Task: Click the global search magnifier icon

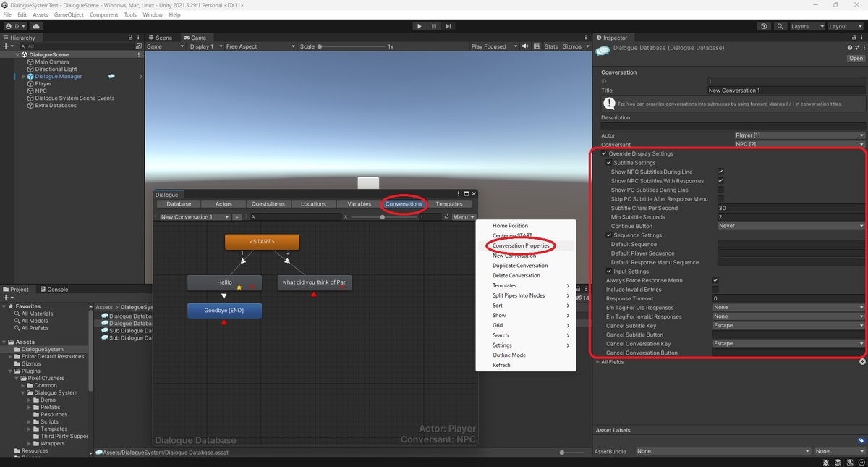Action: click(x=780, y=26)
